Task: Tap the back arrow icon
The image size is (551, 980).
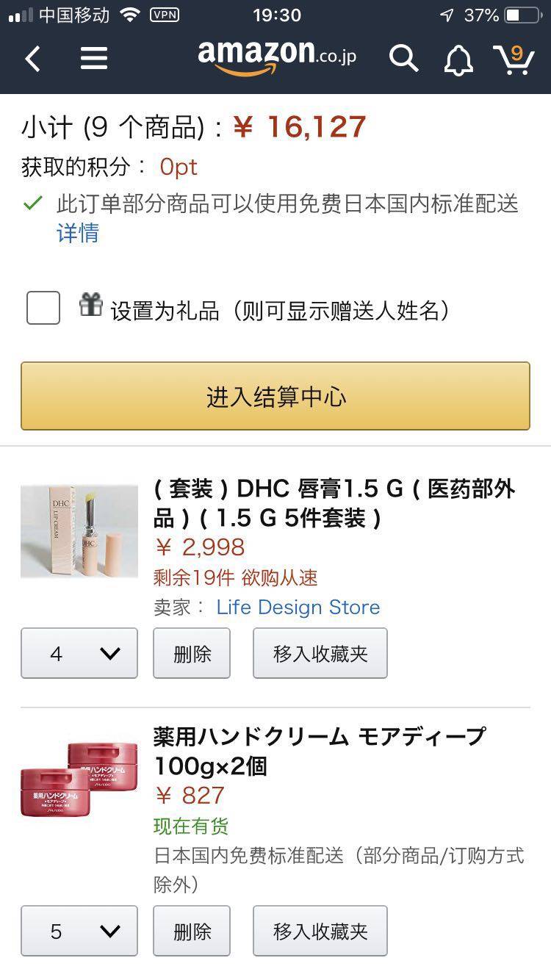Action: coord(33,59)
